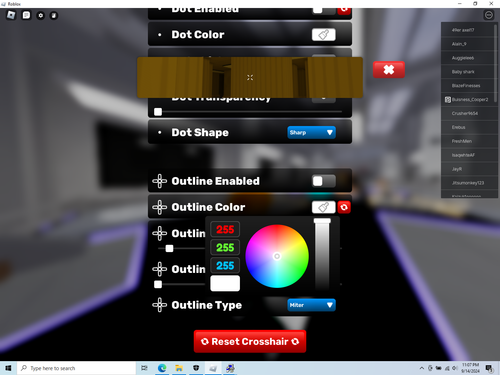Select player Jitsumonkey123 in the list
This screenshot has height=375, width=500.
pyautogui.click(x=468, y=183)
